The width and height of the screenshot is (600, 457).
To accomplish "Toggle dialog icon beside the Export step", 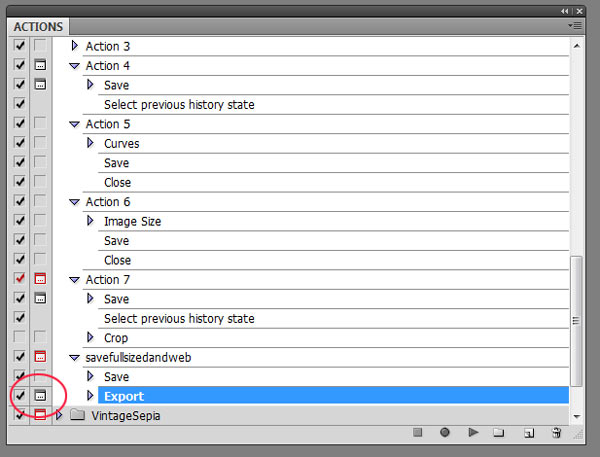I will (41, 396).
